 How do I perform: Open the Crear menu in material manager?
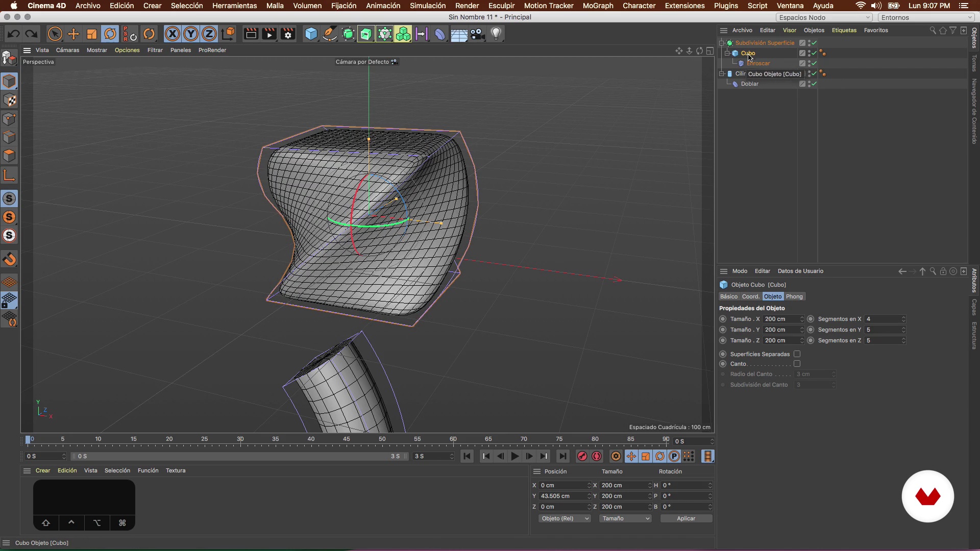click(43, 470)
